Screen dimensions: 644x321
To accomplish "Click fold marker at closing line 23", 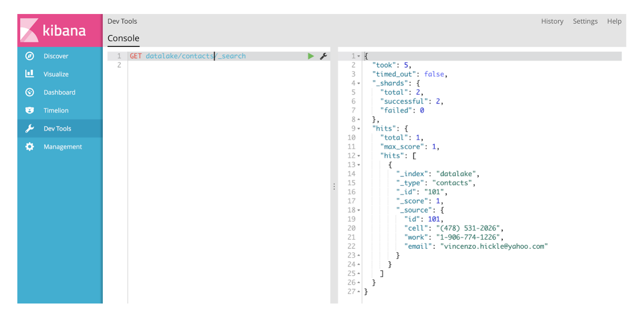I will click(359, 255).
